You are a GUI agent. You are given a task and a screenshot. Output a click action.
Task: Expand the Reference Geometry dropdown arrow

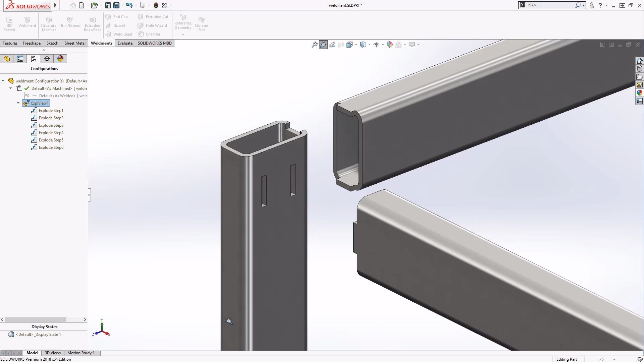[x=183, y=35]
